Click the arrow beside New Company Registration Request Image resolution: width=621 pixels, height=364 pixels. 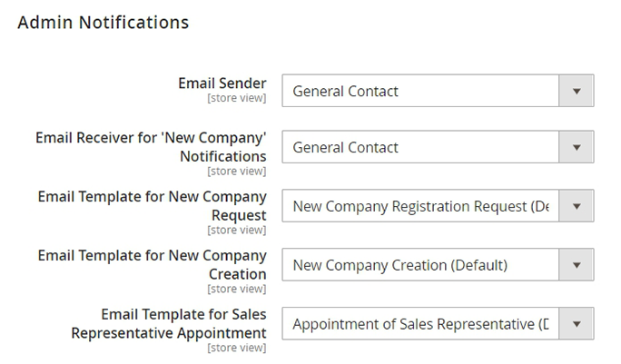pos(576,206)
